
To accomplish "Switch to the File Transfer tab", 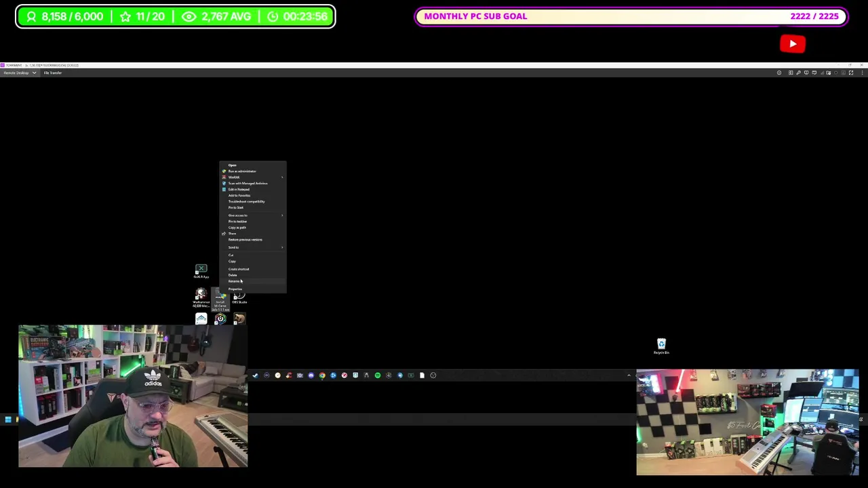I will pos(53,73).
